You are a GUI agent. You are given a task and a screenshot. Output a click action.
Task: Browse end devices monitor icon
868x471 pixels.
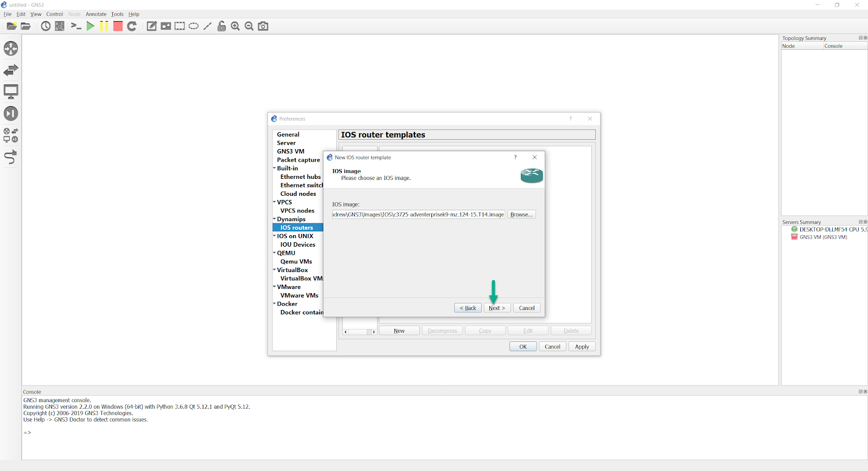[x=11, y=92]
